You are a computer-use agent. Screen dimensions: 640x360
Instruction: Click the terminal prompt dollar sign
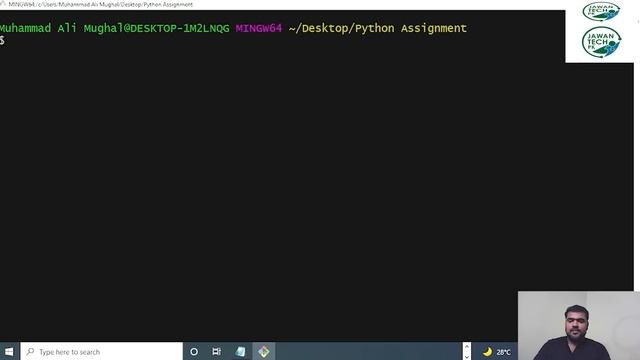tap(2, 40)
